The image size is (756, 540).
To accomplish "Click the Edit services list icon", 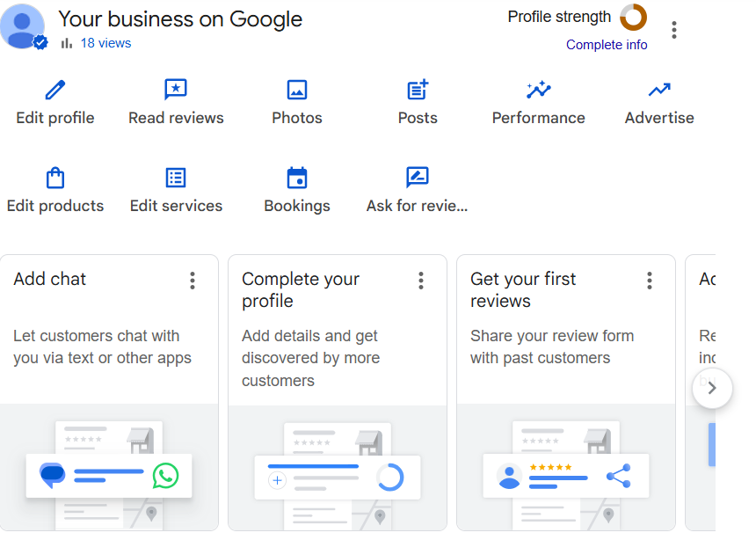I will (176, 178).
